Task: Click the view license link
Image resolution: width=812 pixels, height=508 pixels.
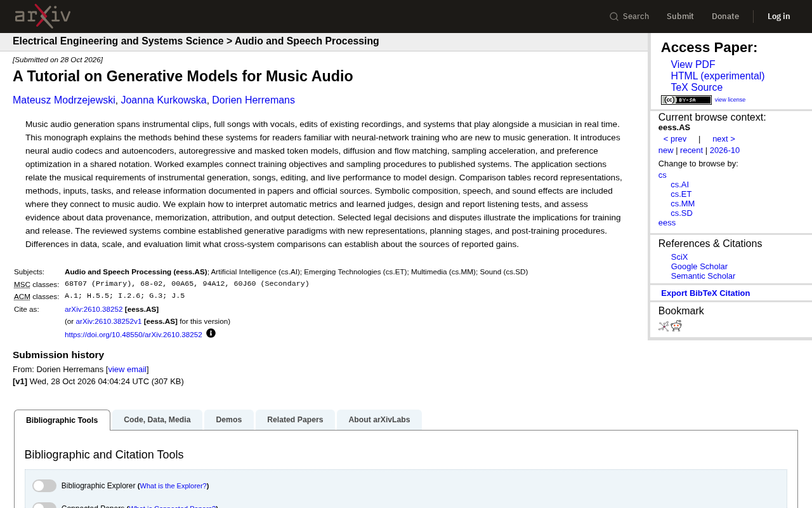Action: click(730, 100)
